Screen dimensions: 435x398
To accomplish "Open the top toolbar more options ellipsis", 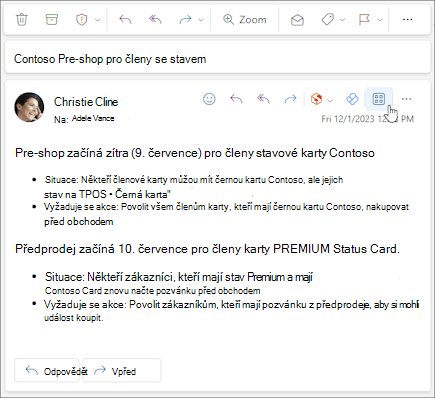I will click(407, 20).
